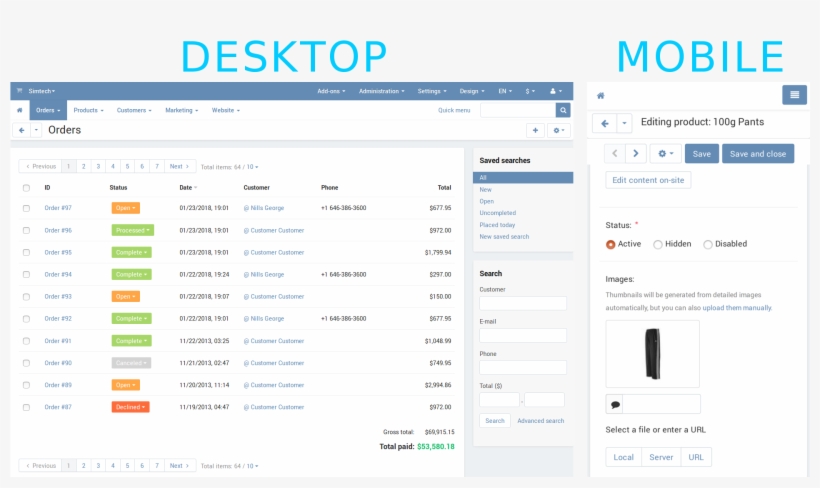820x488 pixels.
Task: Open status dropdown for Order #96 Processed
Action: (x=131, y=230)
